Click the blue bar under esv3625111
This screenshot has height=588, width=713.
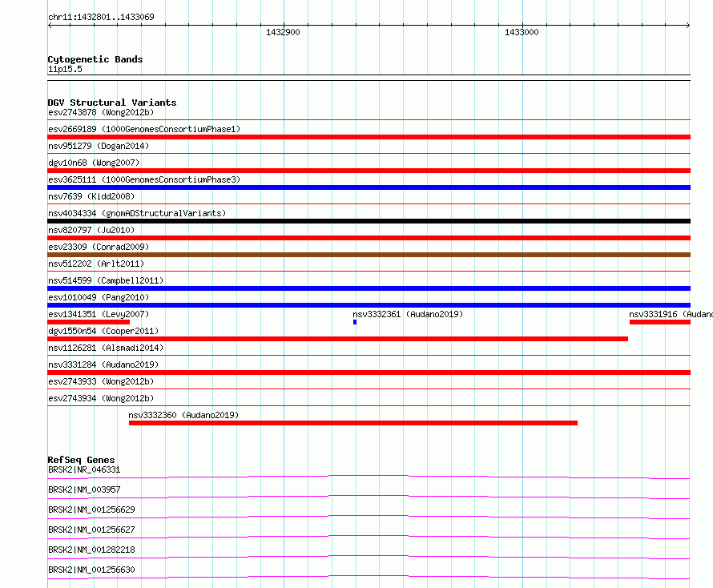(x=369, y=187)
